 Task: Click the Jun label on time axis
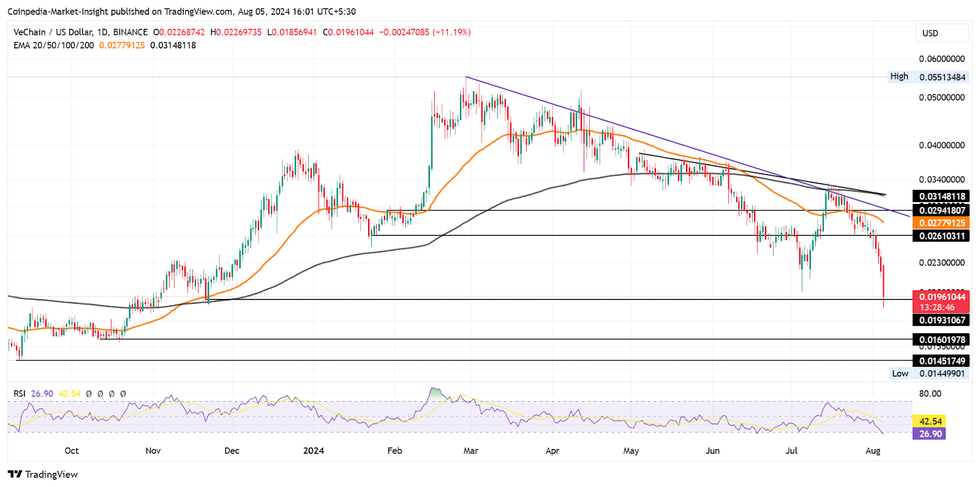[712, 451]
